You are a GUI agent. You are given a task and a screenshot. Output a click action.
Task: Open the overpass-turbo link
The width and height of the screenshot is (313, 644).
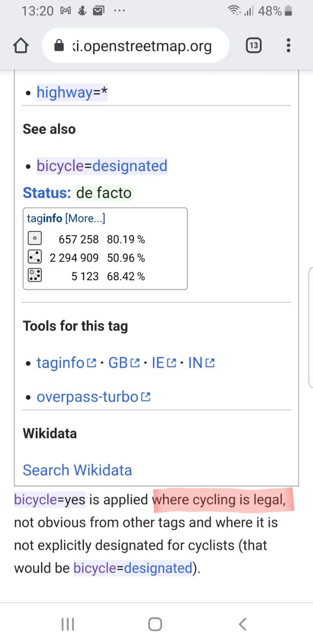click(93, 397)
